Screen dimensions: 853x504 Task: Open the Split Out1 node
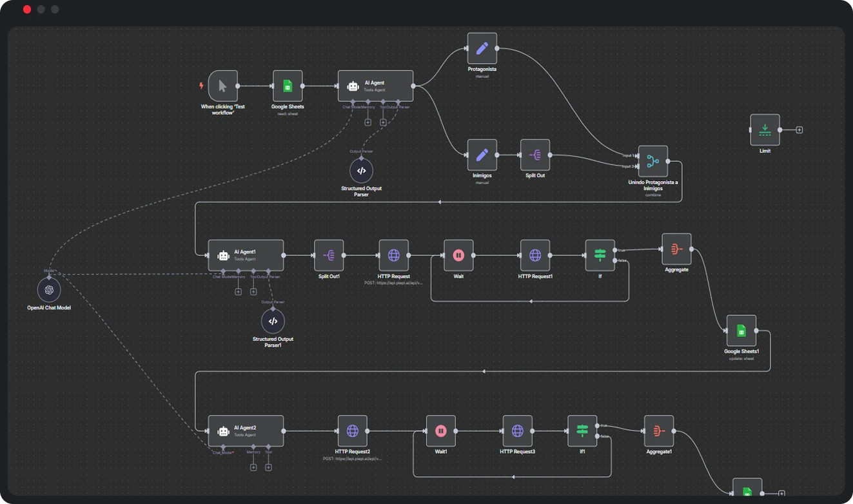(329, 255)
